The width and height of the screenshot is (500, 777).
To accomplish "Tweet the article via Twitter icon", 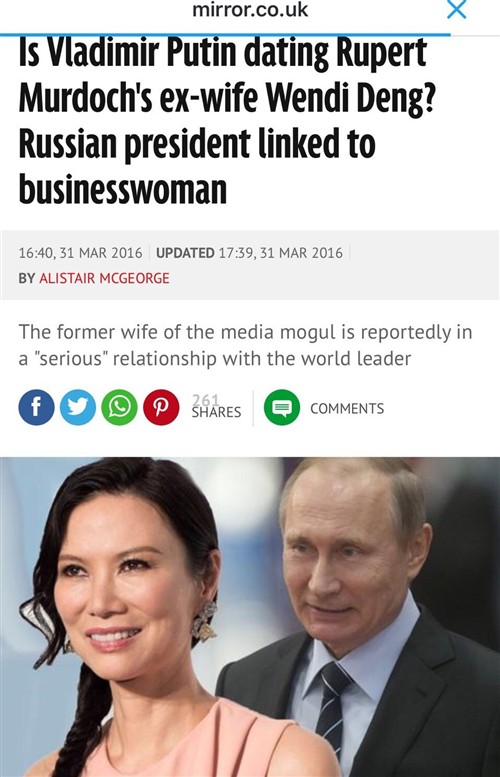I will 78,407.
